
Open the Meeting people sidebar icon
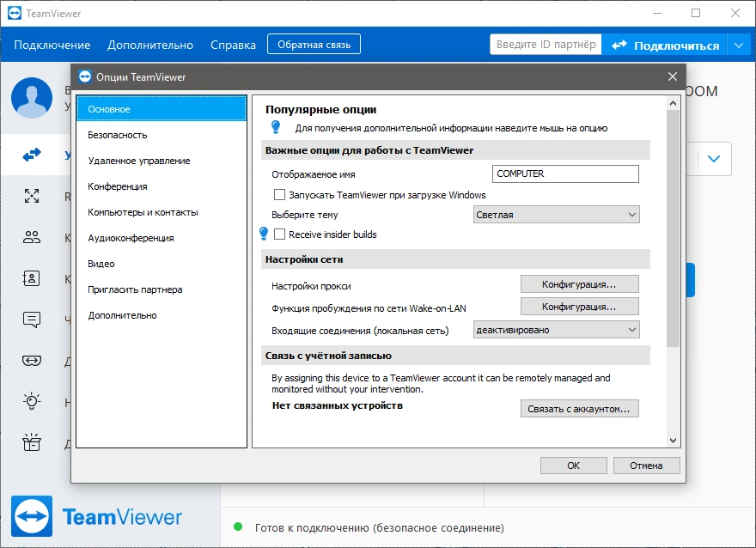pos(32,237)
